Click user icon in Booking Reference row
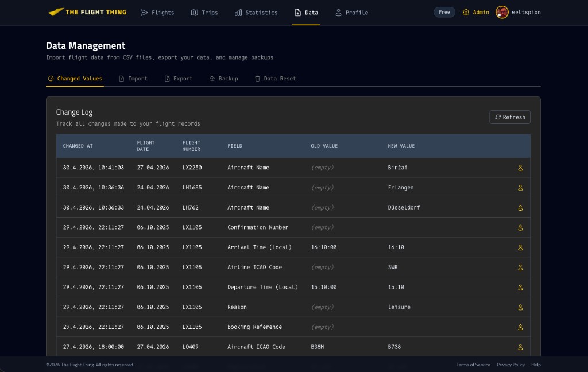This screenshot has height=372, width=588. coord(520,327)
